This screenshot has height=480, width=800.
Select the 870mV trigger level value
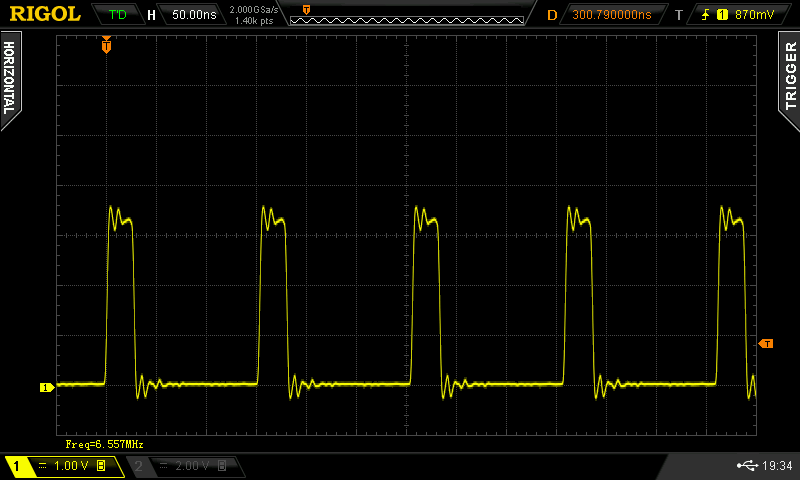(754, 15)
